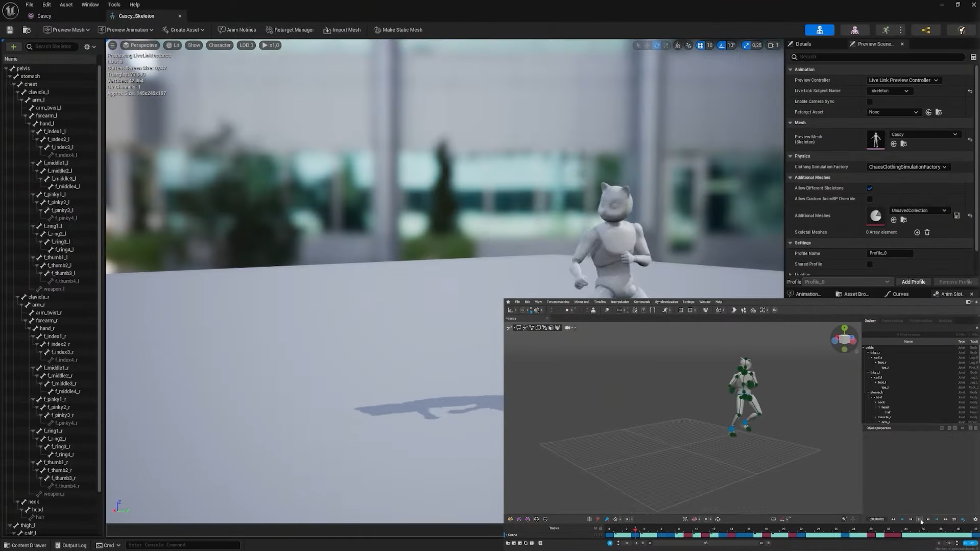Open Clothing Simulation Factory dropdown
Screen dimensions: 980x551
pyautogui.click(x=907, y=167)
